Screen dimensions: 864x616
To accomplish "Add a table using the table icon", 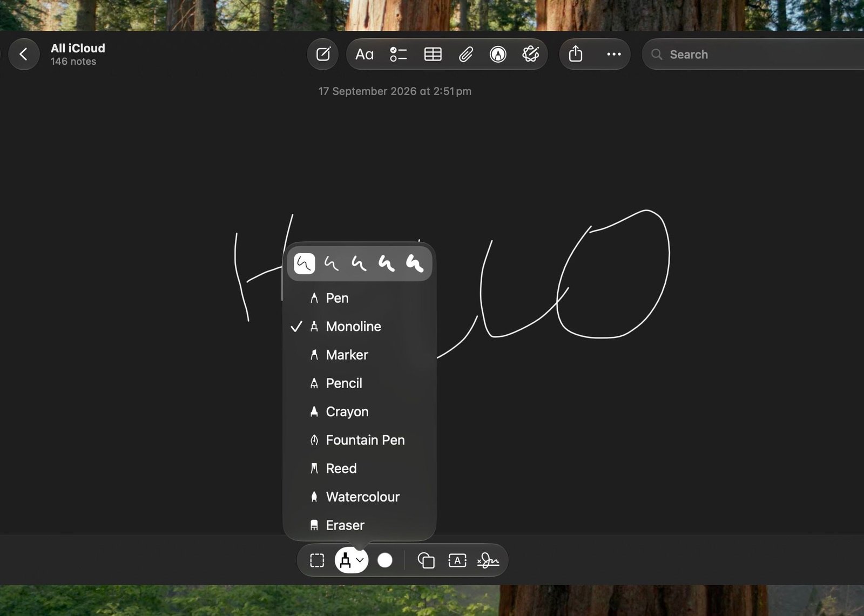I will coord(433,54).
